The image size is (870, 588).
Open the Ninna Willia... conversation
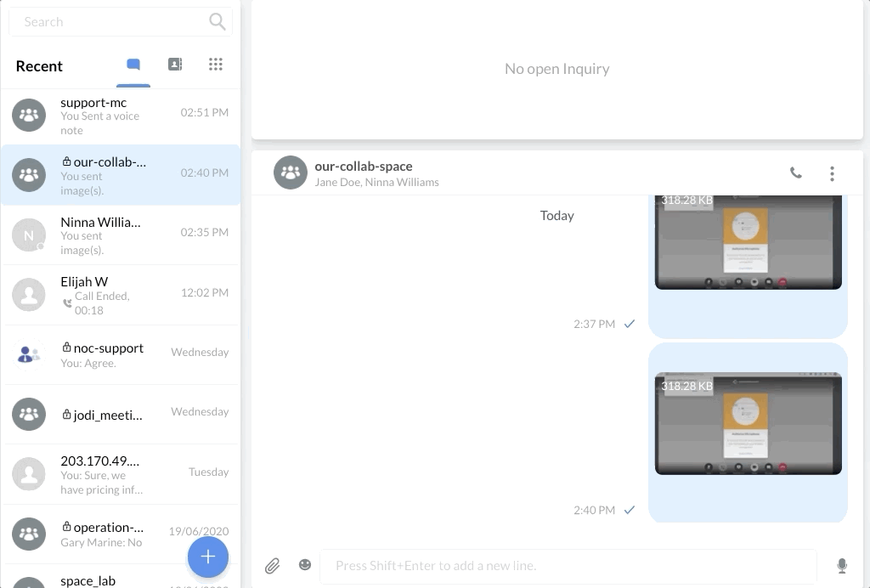point(121,235)
